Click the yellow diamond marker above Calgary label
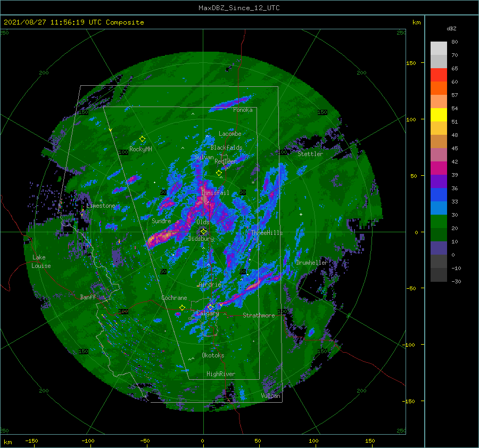The width and height of the screenshot is (479, 448). [210, 307]
